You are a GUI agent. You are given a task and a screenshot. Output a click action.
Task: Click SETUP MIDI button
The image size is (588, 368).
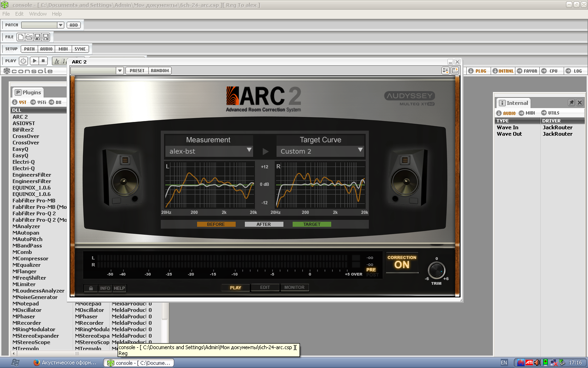click(63, 49)
